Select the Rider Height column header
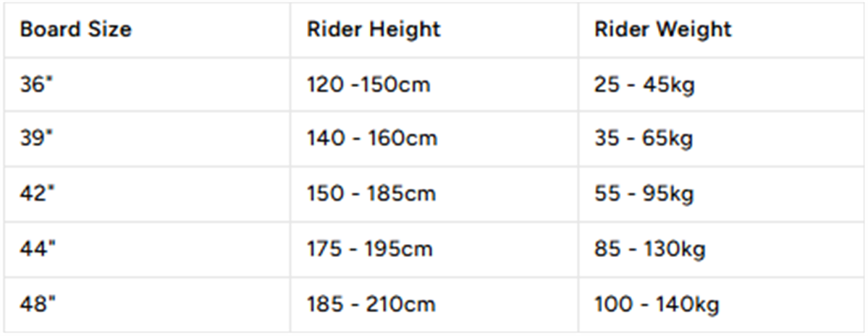 374,30
